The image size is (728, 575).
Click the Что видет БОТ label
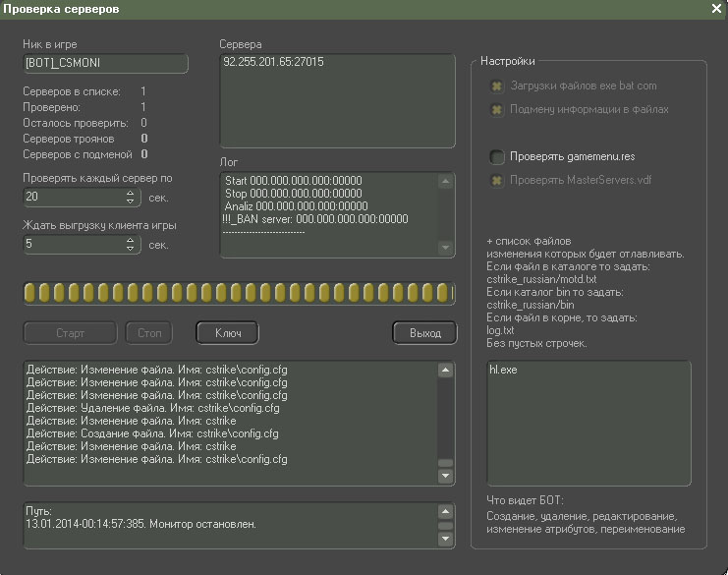click(x=525, y=500)
